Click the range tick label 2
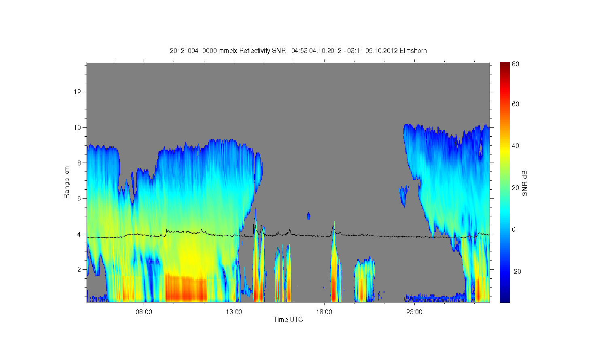Screen dimensions: 607x364 point(80,269)
